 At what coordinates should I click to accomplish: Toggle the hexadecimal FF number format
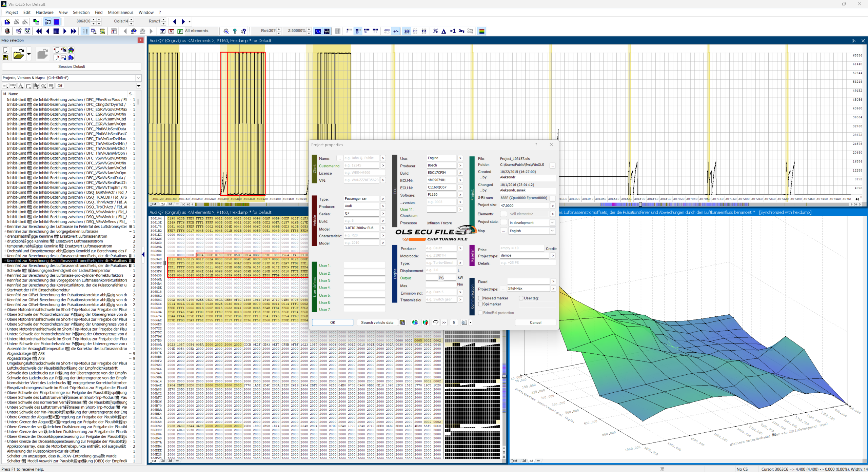click(415, 31)
